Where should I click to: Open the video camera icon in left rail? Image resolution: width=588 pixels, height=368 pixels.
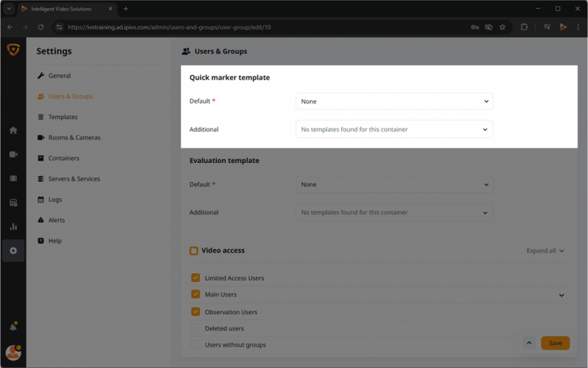tap(13, 154)
